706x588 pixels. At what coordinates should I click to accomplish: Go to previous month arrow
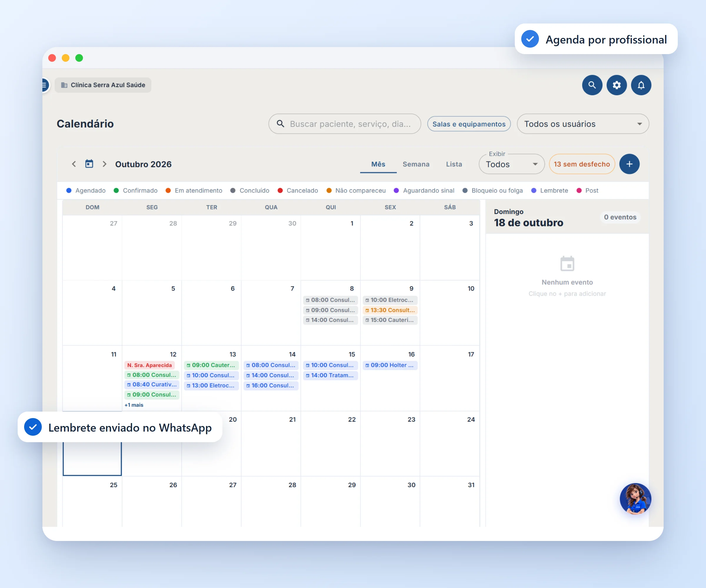pos(74,164)
